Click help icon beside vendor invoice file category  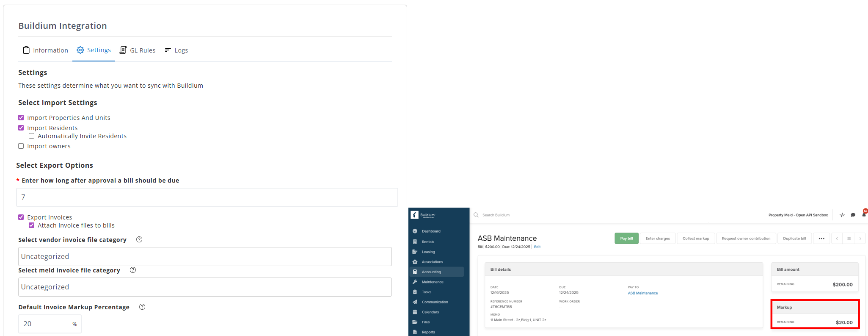coord(139,239)
